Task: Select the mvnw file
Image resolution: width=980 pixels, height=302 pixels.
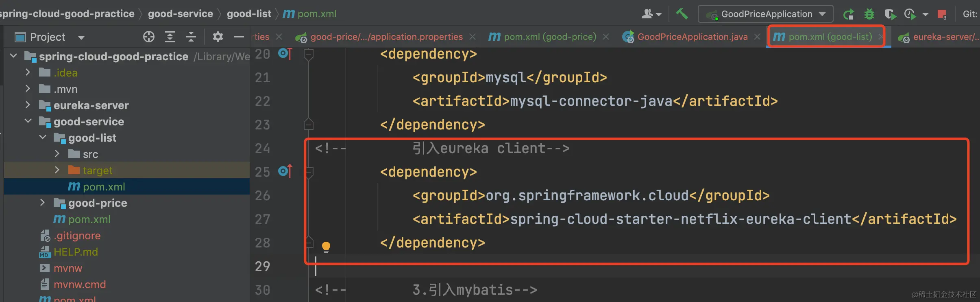Action: 68,268
